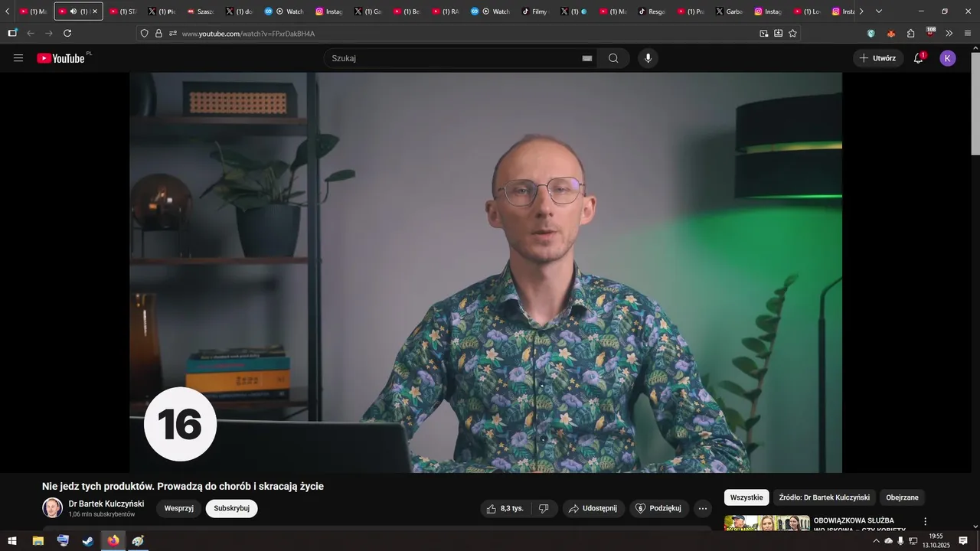Share the video with Udostępnij
Image resolution: width=980 pixels, height=551 pixels.
pyautogui.click(x=593, y=508)
